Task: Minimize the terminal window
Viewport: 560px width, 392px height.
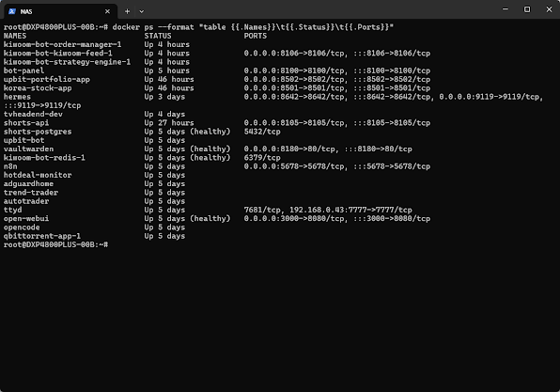Action: 505,9
